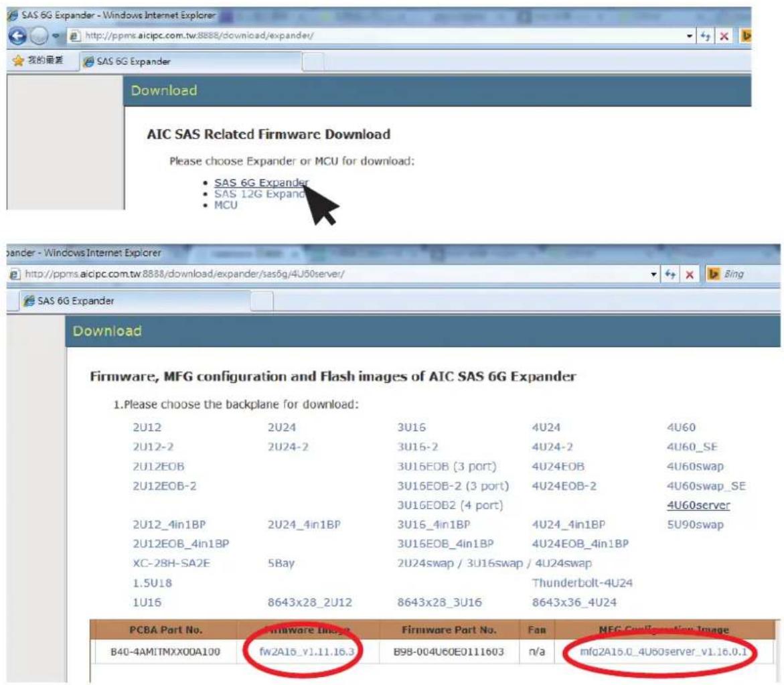The height and width of the screenshot is (685, 784).
Task: Open the 5Bay backplane link
Action: click(281, 564)
